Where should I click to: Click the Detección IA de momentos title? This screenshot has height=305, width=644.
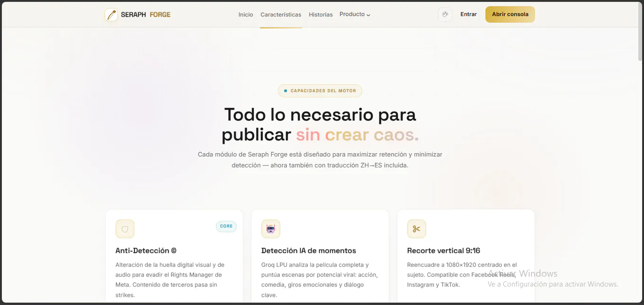pos(309,251)
